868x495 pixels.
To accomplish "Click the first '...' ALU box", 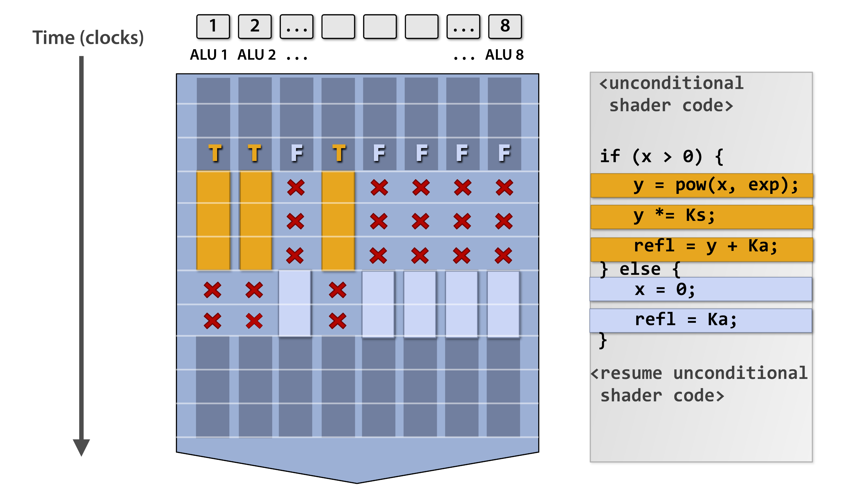I will [296, 26].
